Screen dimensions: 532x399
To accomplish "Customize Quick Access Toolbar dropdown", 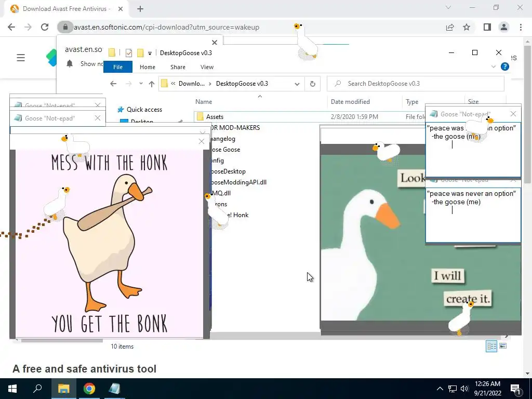I will (150, 54).
